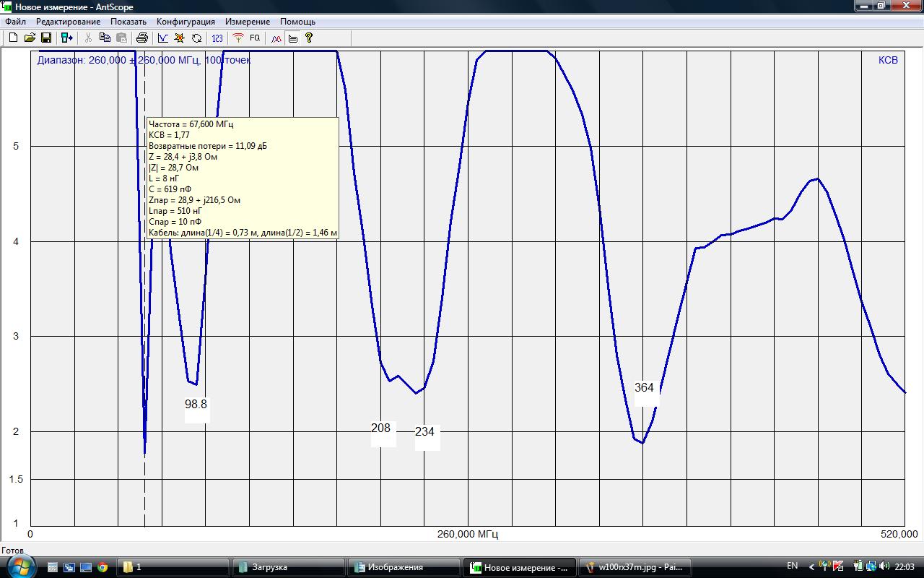Image resolution: width=924 pixels, height=578 pixels.
Task: Open the Файл menu
Action: (16, 22)
